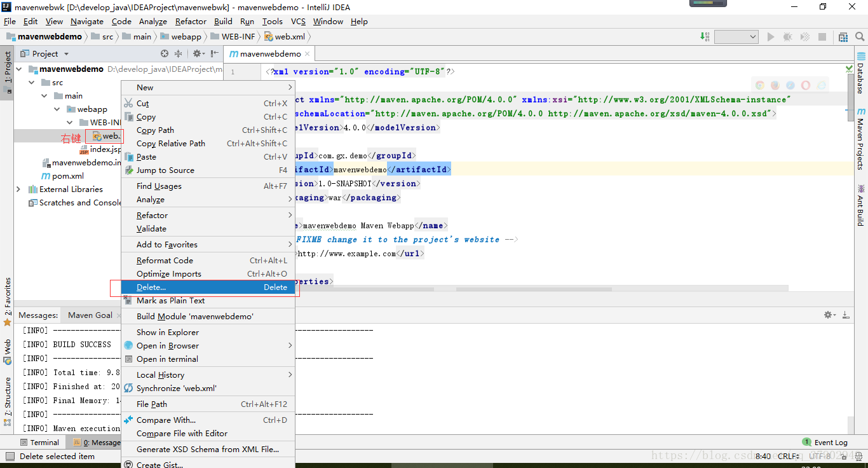Click the Build Project binary-arrow icon
The image size is (868, 468).
[705, 37]
